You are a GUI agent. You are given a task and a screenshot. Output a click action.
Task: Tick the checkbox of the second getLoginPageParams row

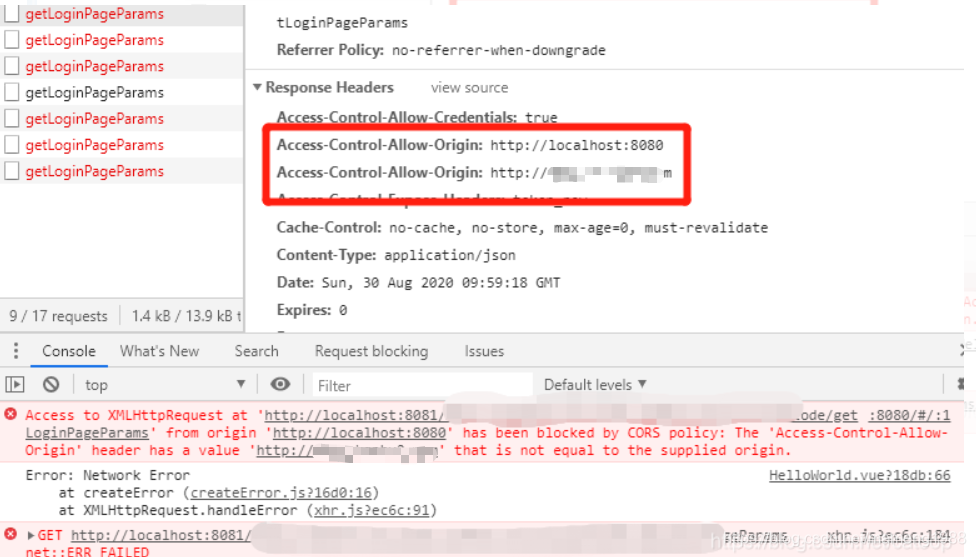coord(12,40)
